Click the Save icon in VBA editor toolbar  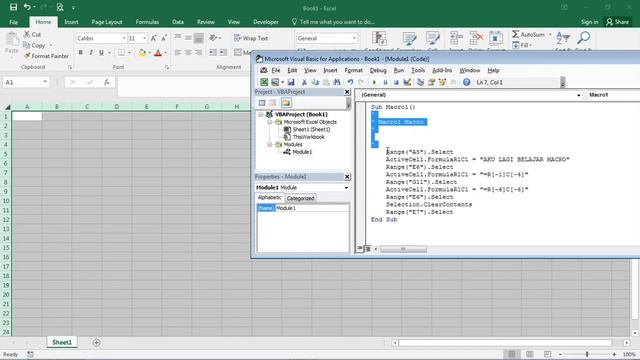pyautogui.click(x=291, y=82)
